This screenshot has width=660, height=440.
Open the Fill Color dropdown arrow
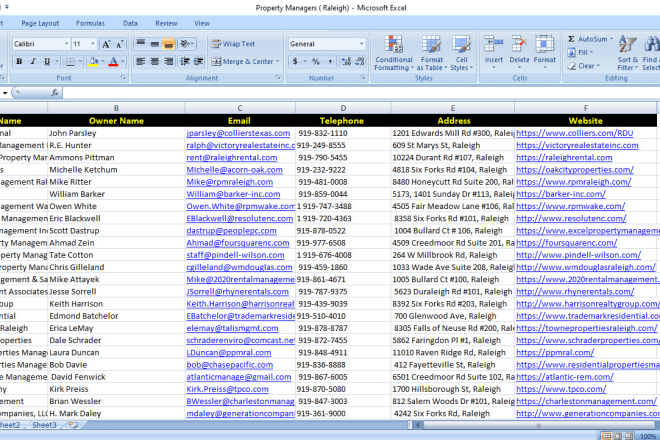pos(103,62)
